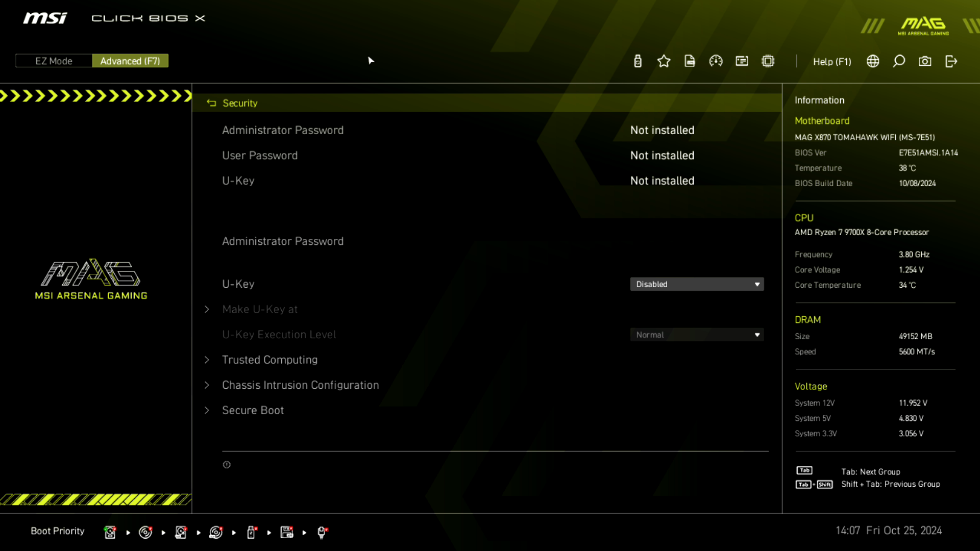Select the USB key boot priority icon
This screenshot has width=980, height=551.
[251, 532]
